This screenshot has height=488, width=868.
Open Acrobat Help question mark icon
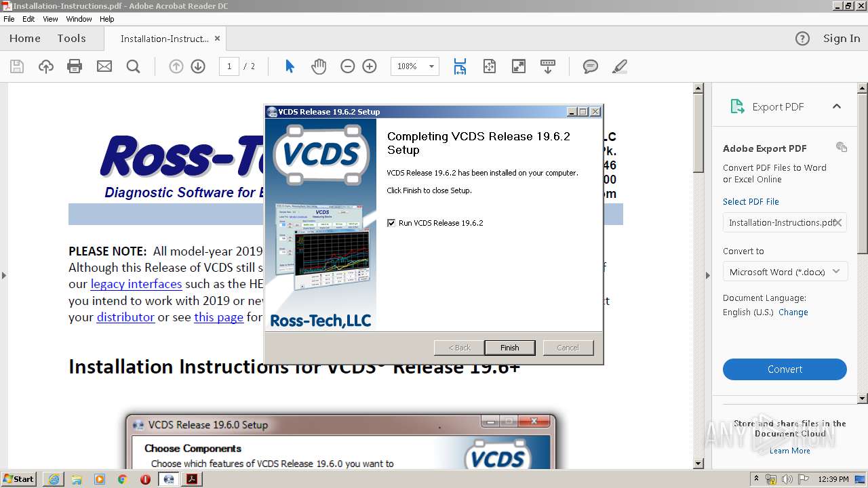[802, 39]
